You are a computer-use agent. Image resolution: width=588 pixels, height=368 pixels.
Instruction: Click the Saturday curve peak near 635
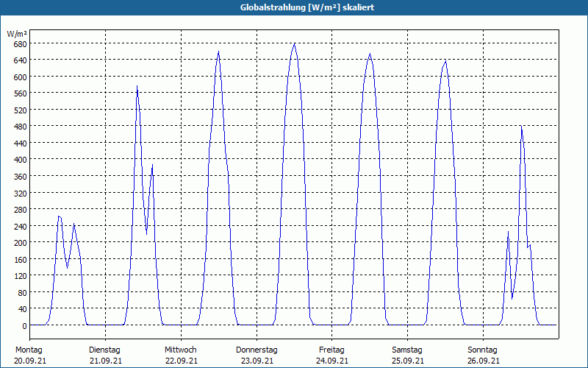coord(445,61)
